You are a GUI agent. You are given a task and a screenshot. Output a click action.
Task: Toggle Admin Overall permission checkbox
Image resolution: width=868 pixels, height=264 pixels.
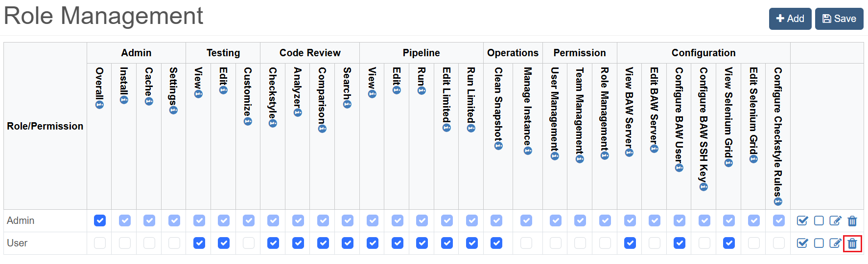click(x=100, y=220)
